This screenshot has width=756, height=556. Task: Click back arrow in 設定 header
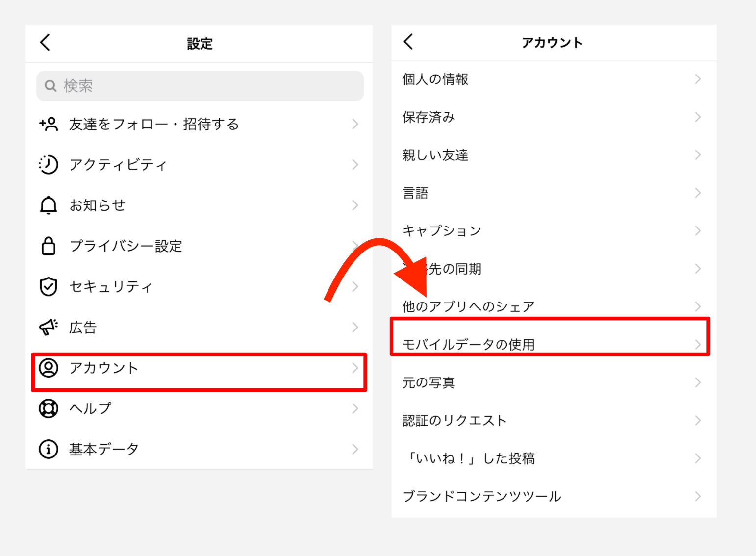(x=45, y=43)
